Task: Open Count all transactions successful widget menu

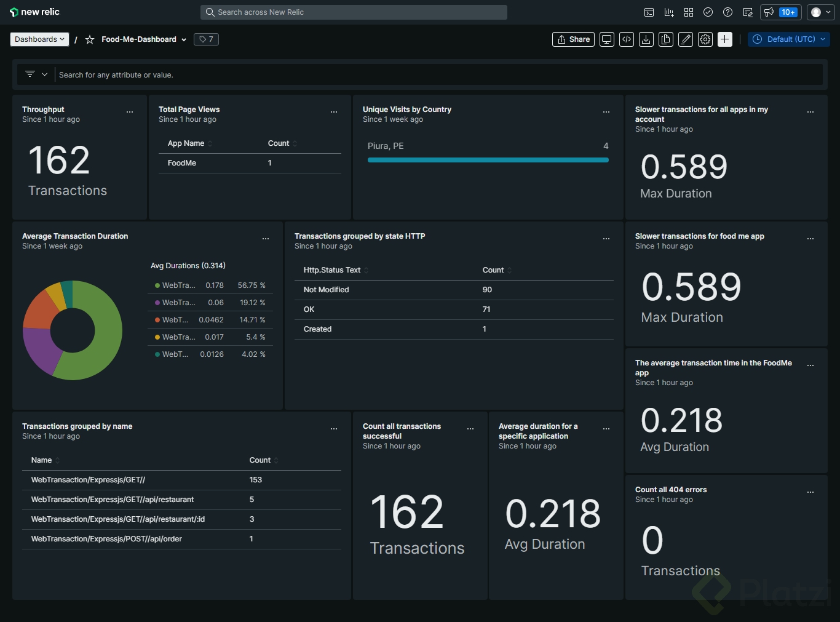Action: point(470,429)
